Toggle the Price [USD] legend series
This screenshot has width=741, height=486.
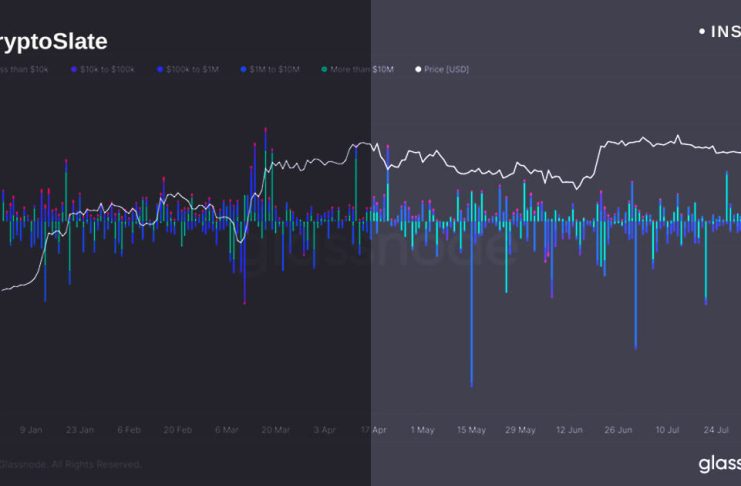coord(446,70)
